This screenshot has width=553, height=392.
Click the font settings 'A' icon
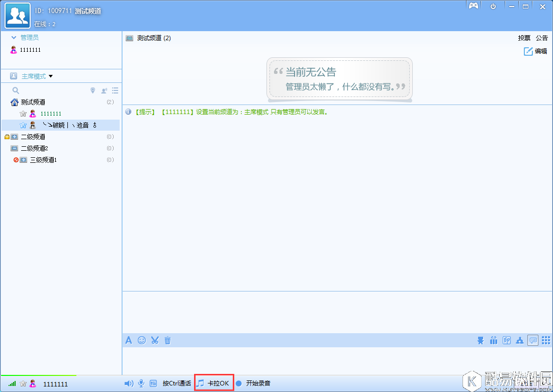point(129,340)
